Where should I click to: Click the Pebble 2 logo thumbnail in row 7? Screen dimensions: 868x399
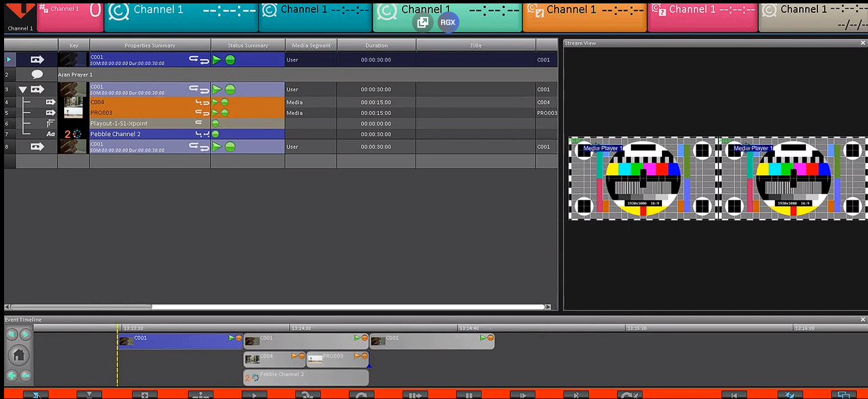click(x=72, y=134)
